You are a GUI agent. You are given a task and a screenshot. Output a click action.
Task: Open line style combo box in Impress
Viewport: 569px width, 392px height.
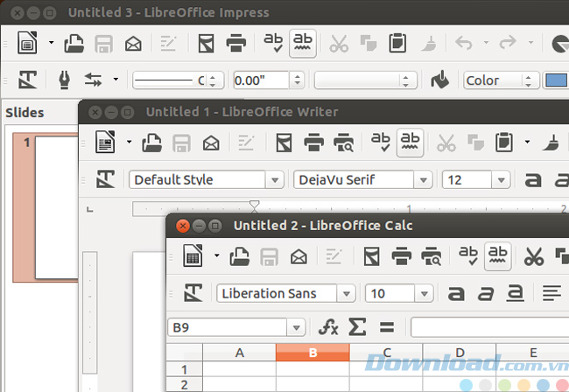pyautogui.click(x=179, y=80)
